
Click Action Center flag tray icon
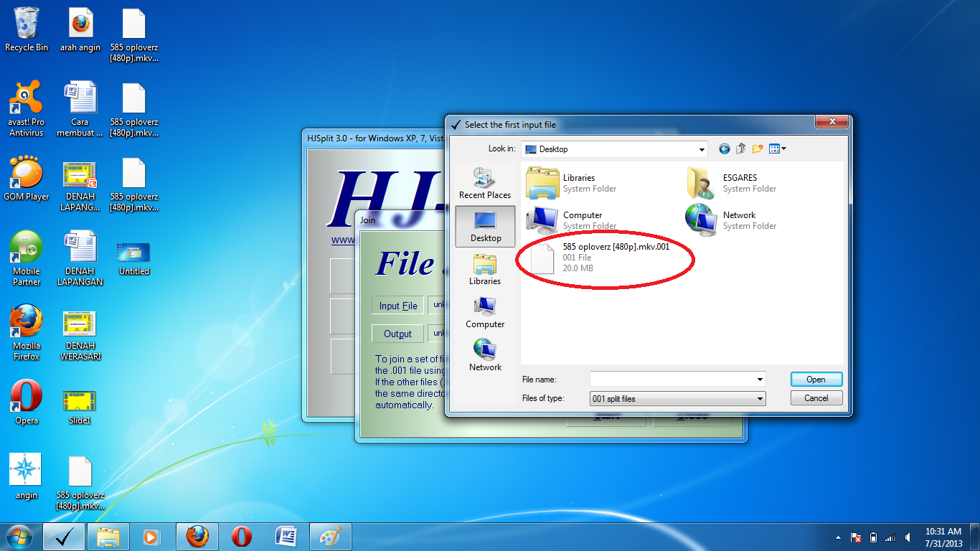[x=856, y=537]
